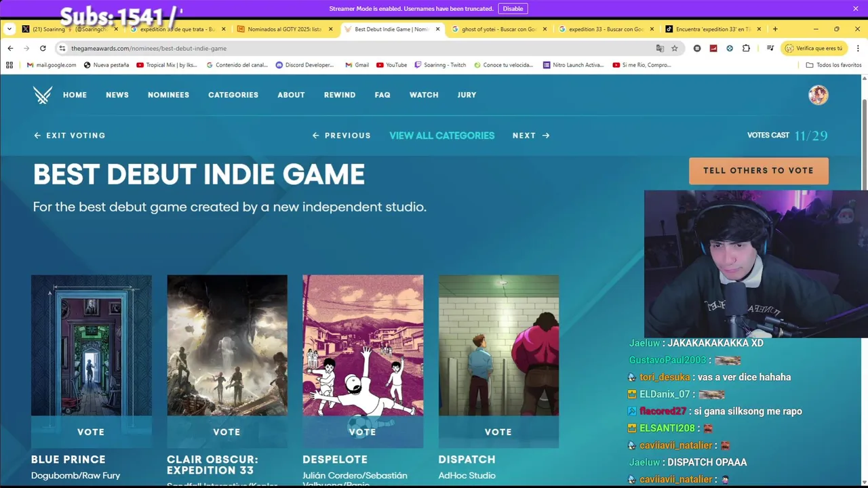Click the red extension icon in toolbar

click(713, 48)
